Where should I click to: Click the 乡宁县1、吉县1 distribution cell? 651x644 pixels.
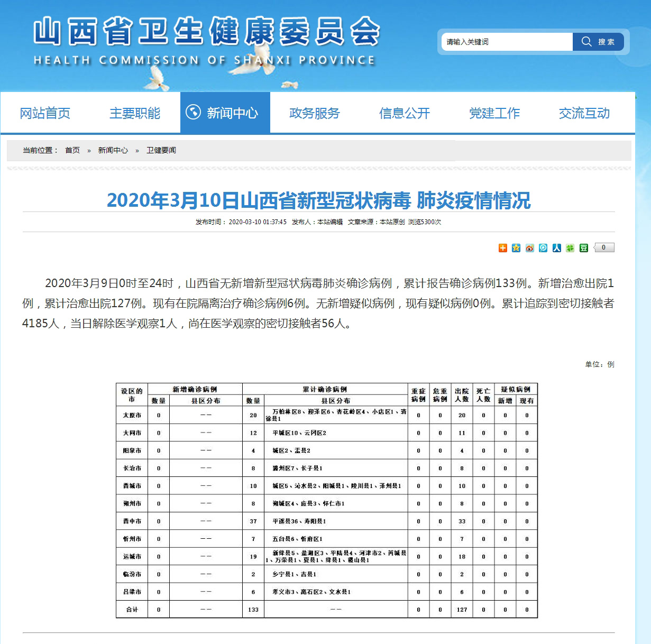tap(336, 574)
